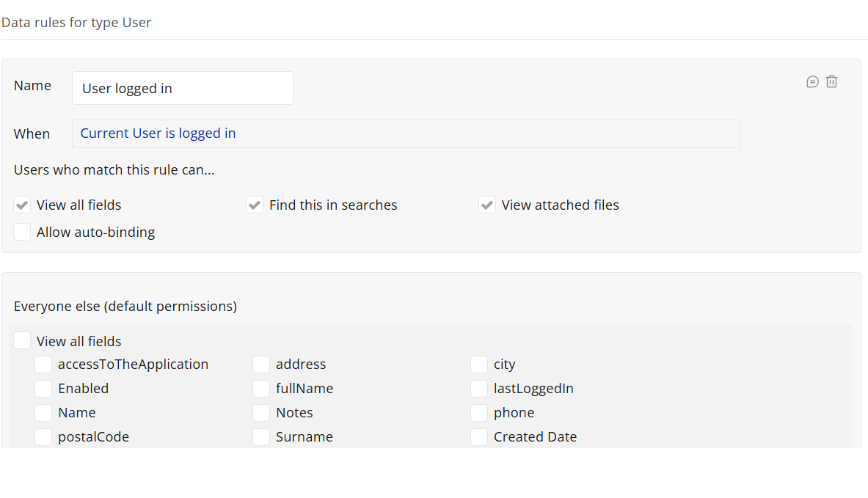Image resolution: width=868 pixels, height=498 pixels.
Task: Enable lastLoggedIn field visibility
Action: (x=479, y=389)
